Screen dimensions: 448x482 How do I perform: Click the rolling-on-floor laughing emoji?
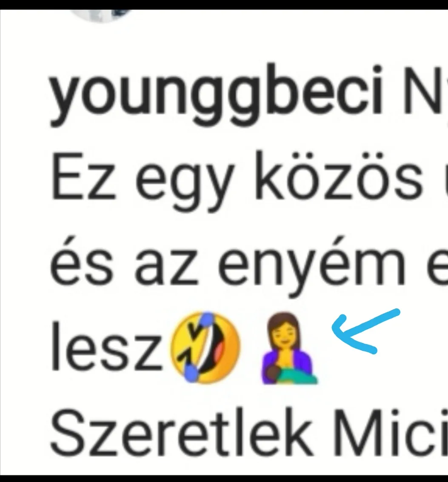[x=205, y=348]
